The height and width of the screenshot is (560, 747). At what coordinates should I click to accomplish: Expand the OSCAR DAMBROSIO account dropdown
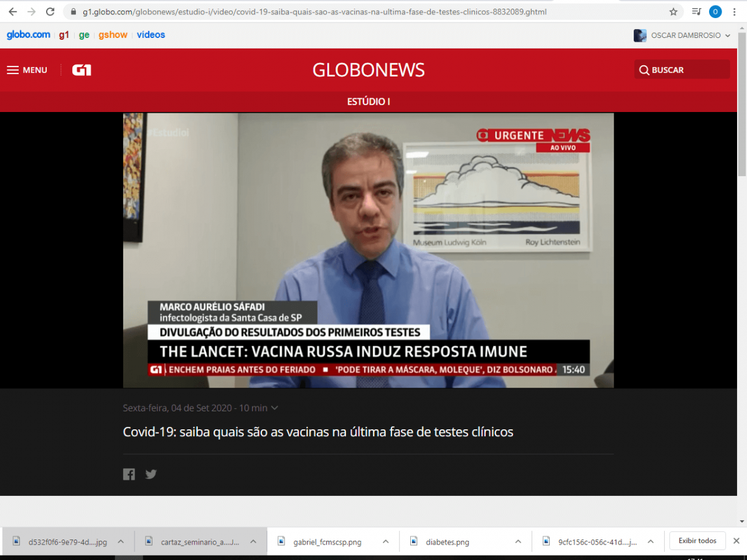click(x=727, y=35)
